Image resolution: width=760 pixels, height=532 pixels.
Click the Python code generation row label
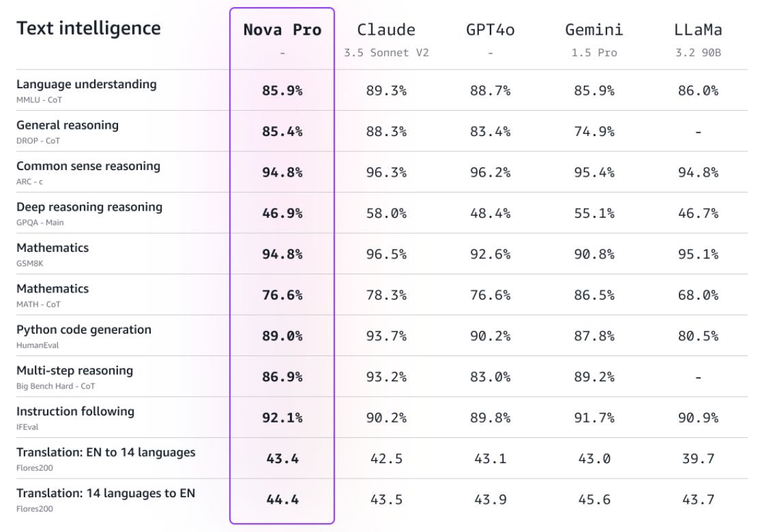[x=84, y=329]
